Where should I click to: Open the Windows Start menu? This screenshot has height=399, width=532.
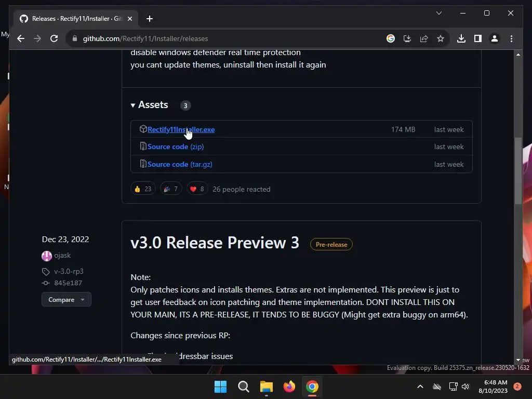[220, 387]
